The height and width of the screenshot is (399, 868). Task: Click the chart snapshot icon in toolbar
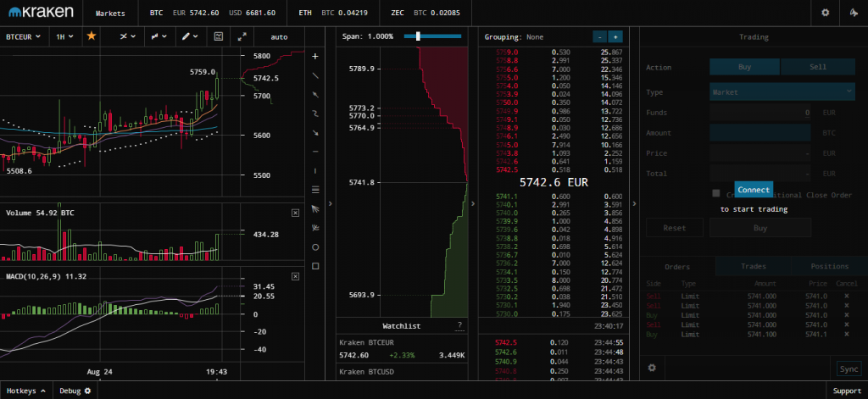click(x=218, y=37)
